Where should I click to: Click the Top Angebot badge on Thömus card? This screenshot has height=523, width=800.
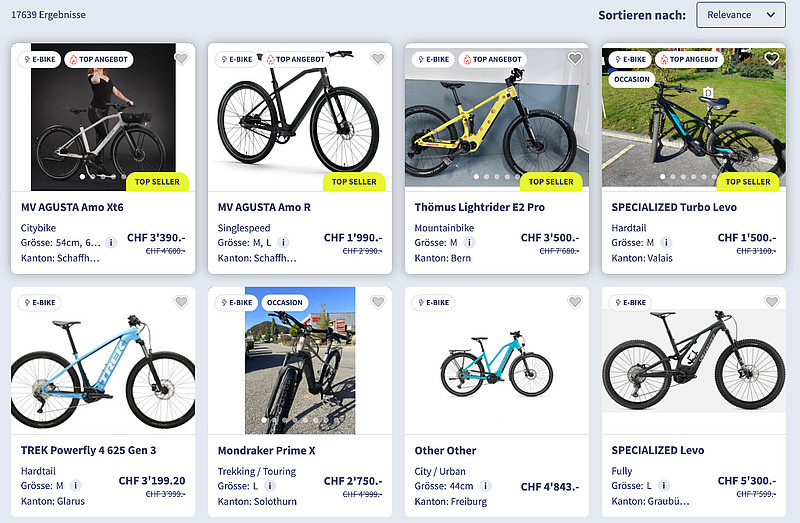coord(491,59)
